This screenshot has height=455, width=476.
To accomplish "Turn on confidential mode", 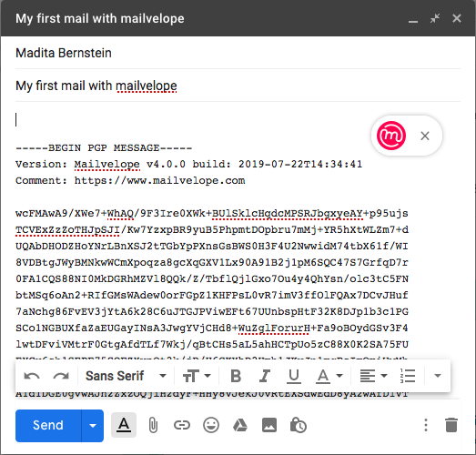I will click(299, 425).
